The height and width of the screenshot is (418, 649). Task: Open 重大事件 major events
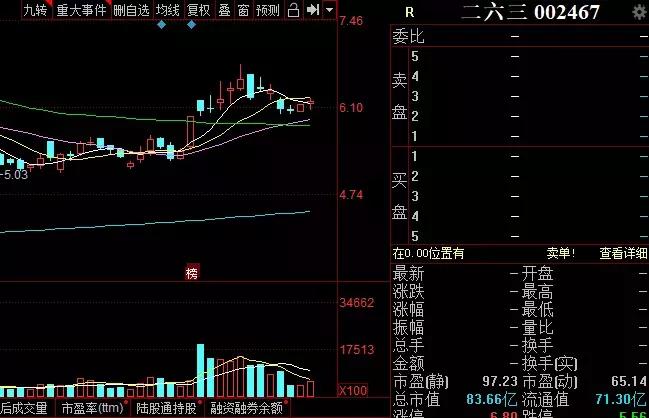click(x=82, y=10)
